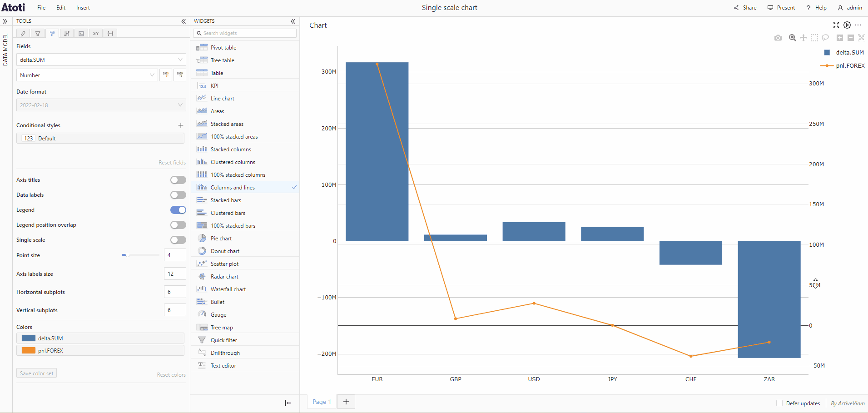868x413 pixels.
Task: Click the Share button
Action: [x=745, y=8]
